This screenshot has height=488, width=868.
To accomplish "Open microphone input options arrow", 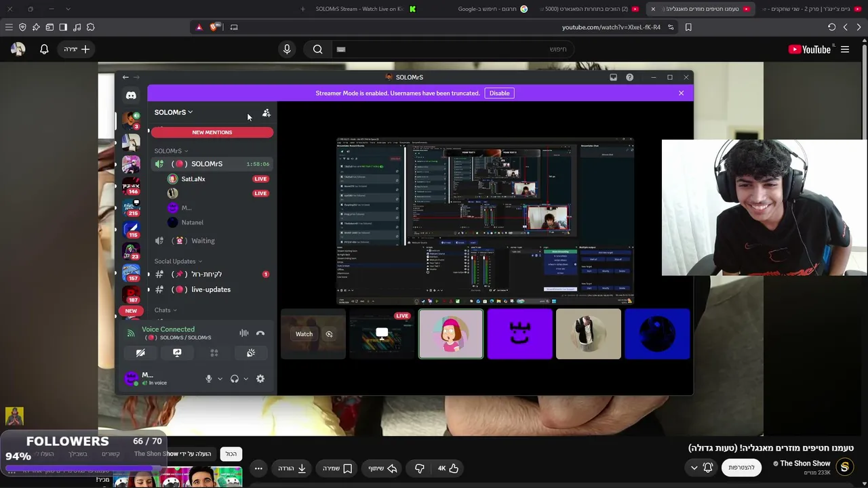I will pos(220,379).
